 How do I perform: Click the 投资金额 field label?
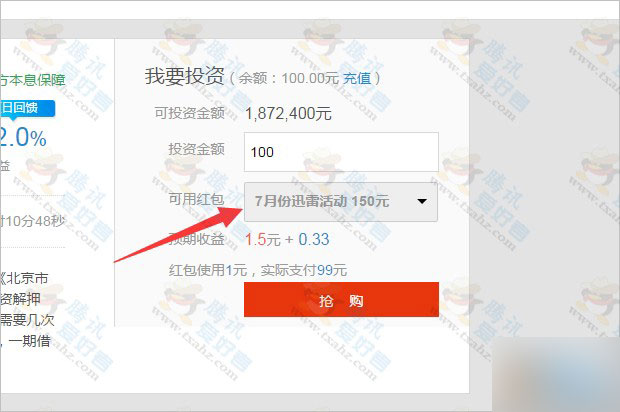[x=197, y=149]
